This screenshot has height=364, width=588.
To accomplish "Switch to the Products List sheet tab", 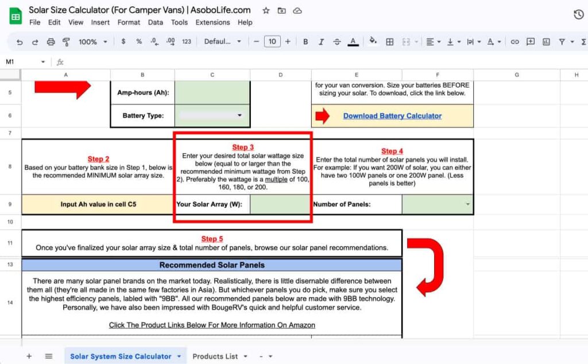I will tap(215, 357).
